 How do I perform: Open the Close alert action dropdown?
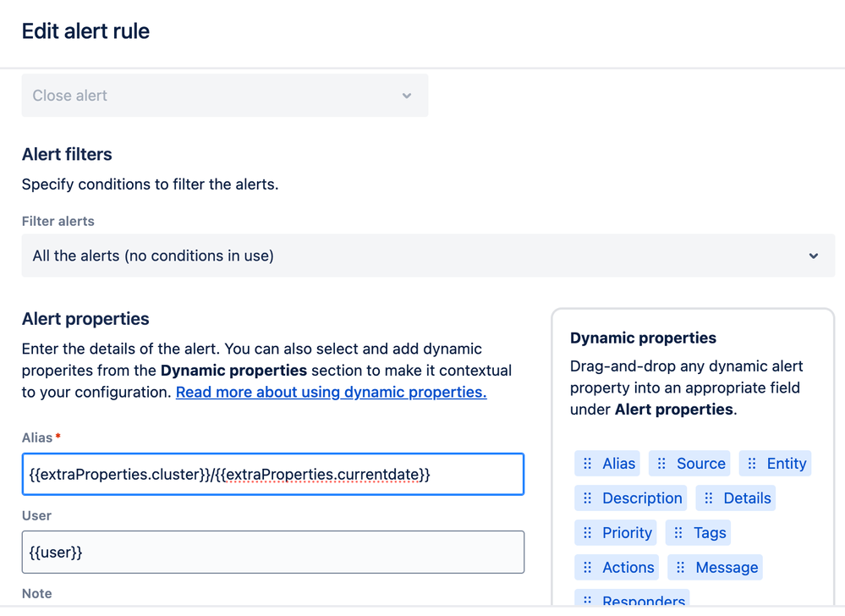point(224,96)
